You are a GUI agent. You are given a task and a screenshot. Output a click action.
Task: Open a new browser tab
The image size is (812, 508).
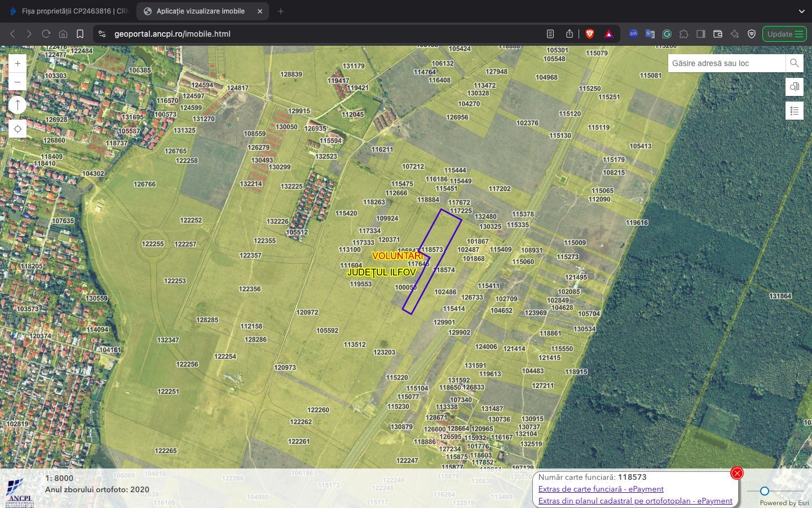tap(281, 11)
